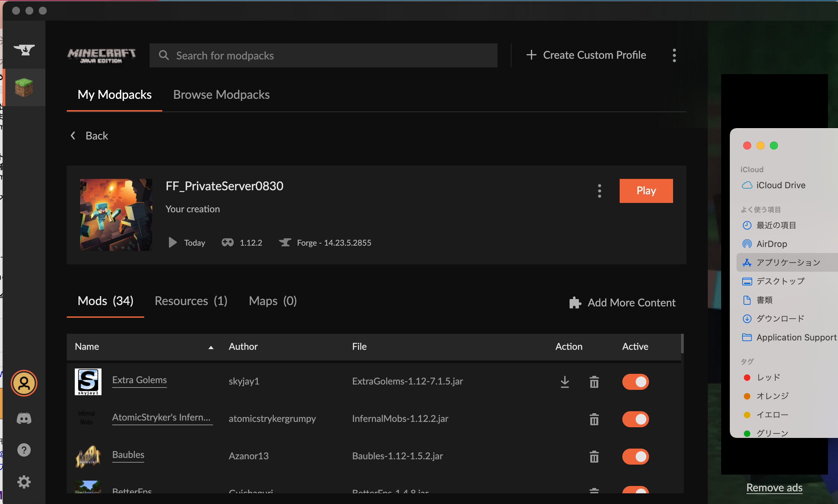Switch to My Modpacks tab
This screenshot has height=504, width=838.
pyautogui.click(x=115, y=95)
